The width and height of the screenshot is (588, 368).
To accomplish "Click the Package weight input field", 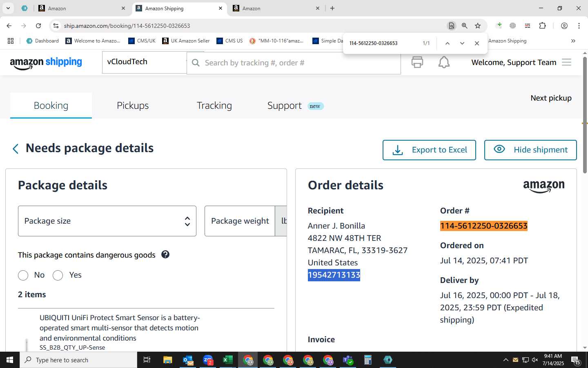I will 240,221.
